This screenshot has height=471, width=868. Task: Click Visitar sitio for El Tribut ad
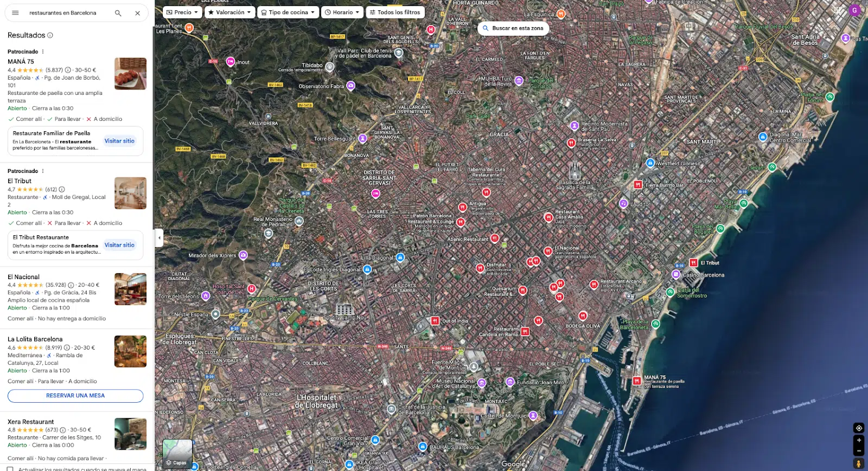pos(119,245)
